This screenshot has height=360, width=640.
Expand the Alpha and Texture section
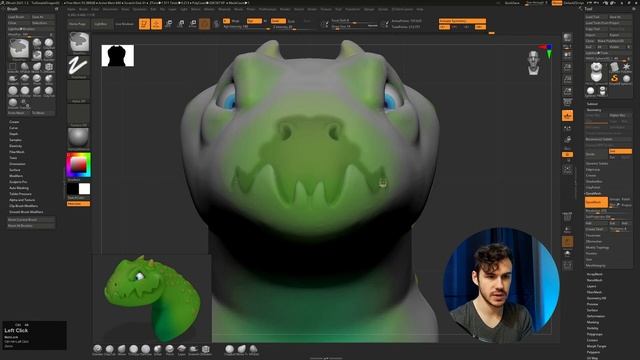[x=22, y=200]
